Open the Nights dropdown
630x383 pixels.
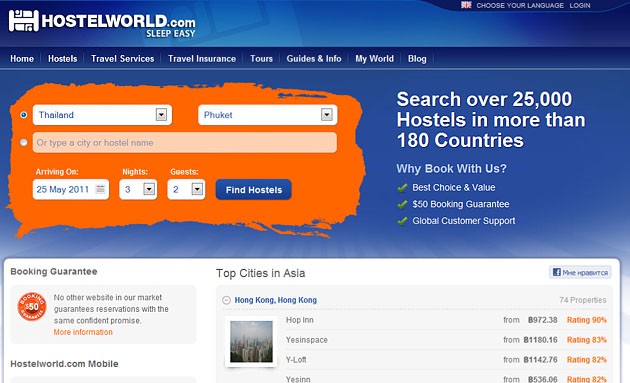tap(138, 189)
